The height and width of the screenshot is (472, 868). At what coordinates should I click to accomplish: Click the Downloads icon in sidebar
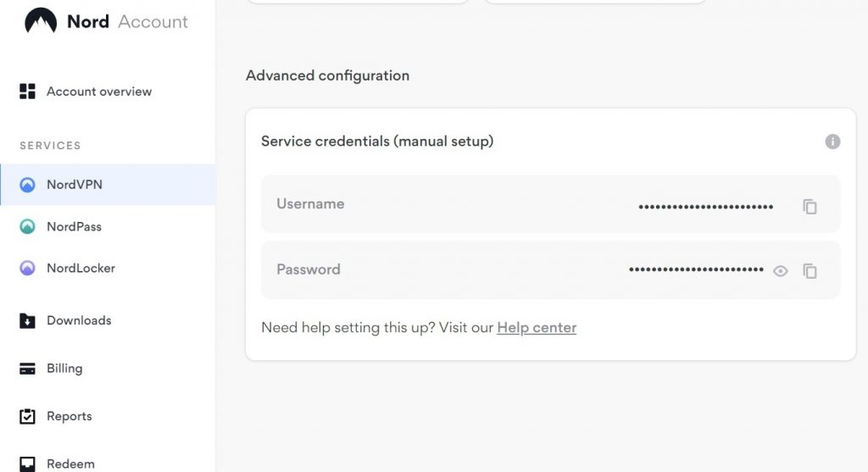click(x=27, y=321)
